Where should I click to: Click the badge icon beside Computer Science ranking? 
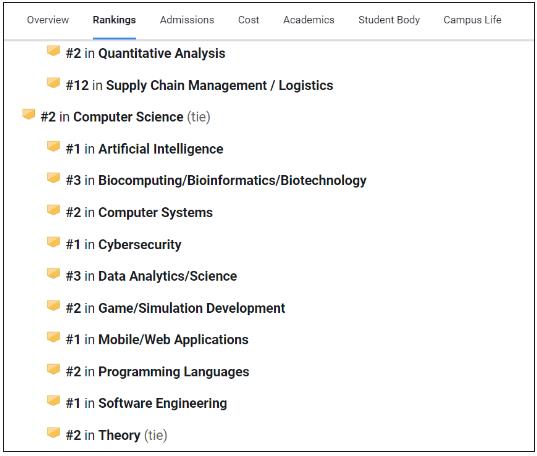[28, 114]
